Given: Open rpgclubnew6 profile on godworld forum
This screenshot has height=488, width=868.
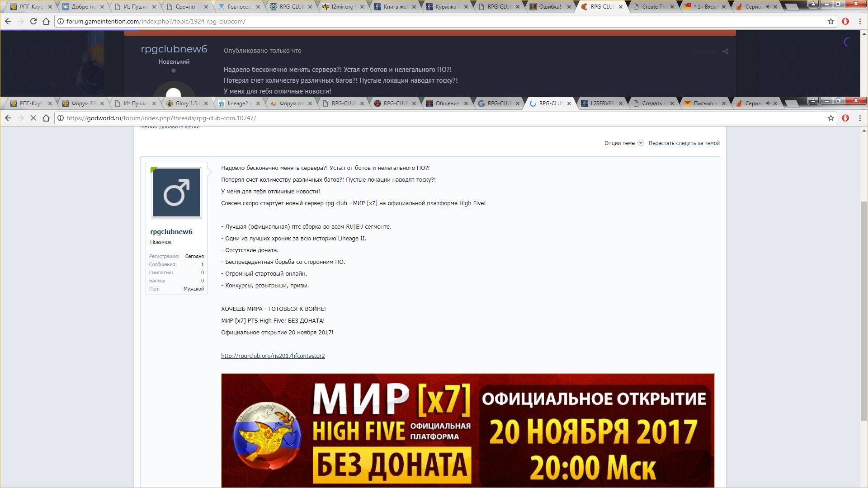Looking at the screenshot, I should 171,232.
